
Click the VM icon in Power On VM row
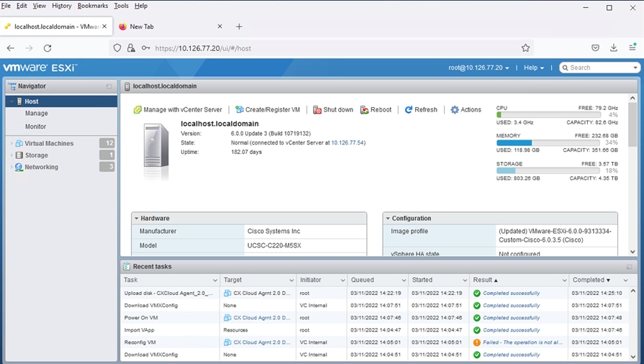click(x=227, y=318)
